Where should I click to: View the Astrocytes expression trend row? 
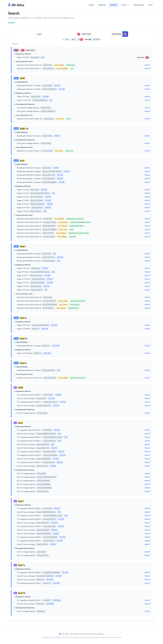pos(147,237)
